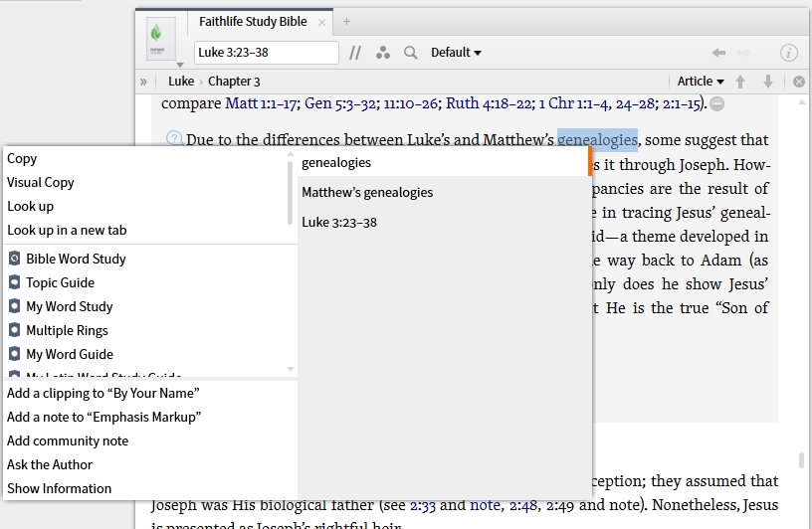This screenshot has height=529, width=812.
Task: Go forward with the right arrow
Action: click(743, 53)
